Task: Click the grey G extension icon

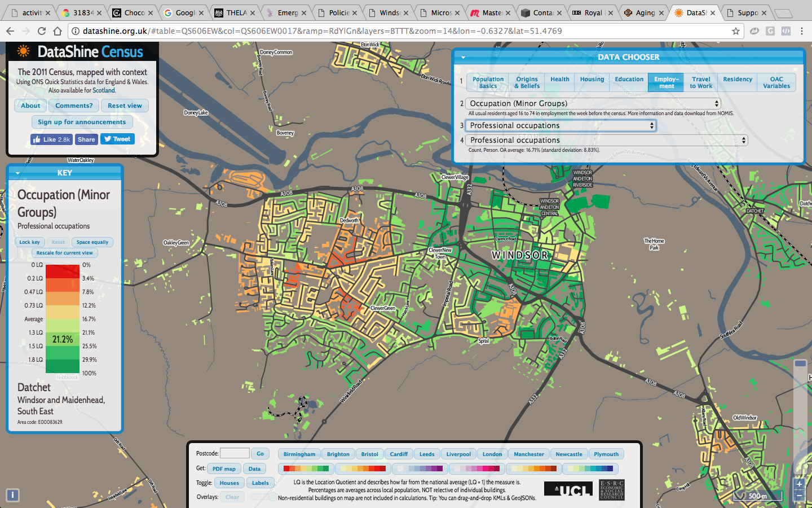Action: coord(770,31)
